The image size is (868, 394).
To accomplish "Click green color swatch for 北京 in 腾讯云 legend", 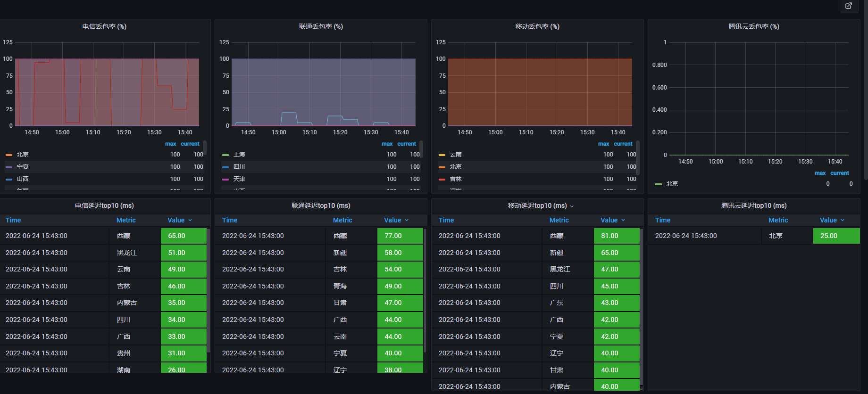I will coord(659,184).
